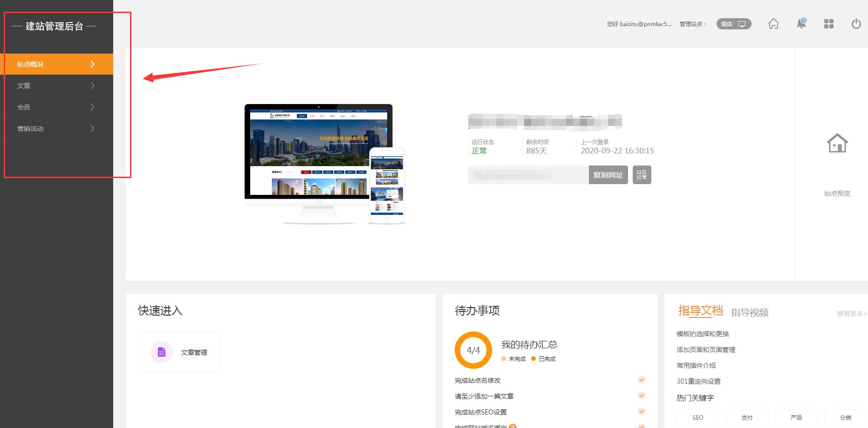Screen dimensions: 868x428
Task: Open the 营销活动 sidebar menu
Action: coord(56,128)
